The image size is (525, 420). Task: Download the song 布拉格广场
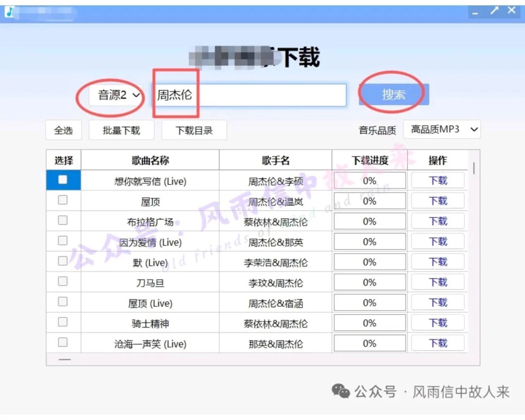[438, 221]
